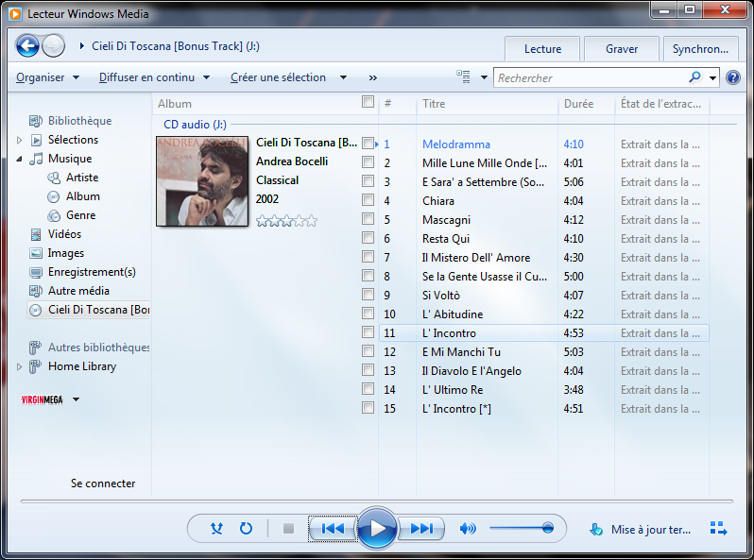The height and width of the screenshot is (560, 754).
Task: Select Genre under Musique
Action: [81, 215]
